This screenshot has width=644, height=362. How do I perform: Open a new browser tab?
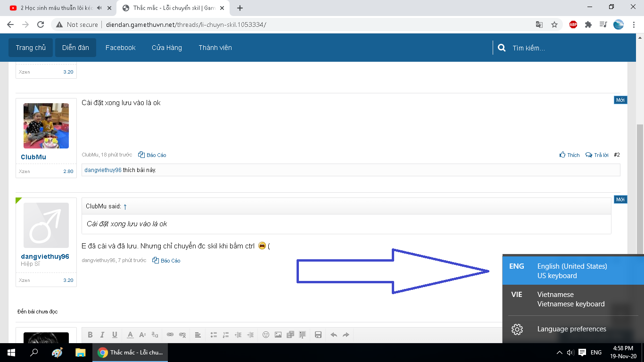click(240, 8)
